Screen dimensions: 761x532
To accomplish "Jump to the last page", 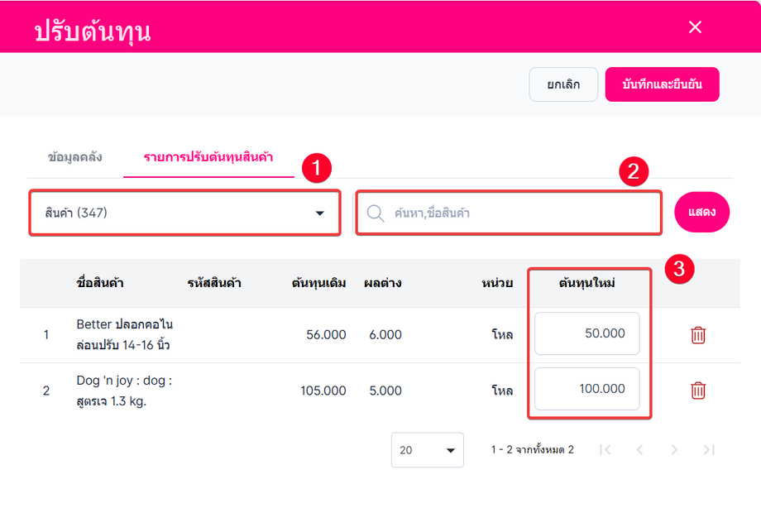I will coord(709,450).
